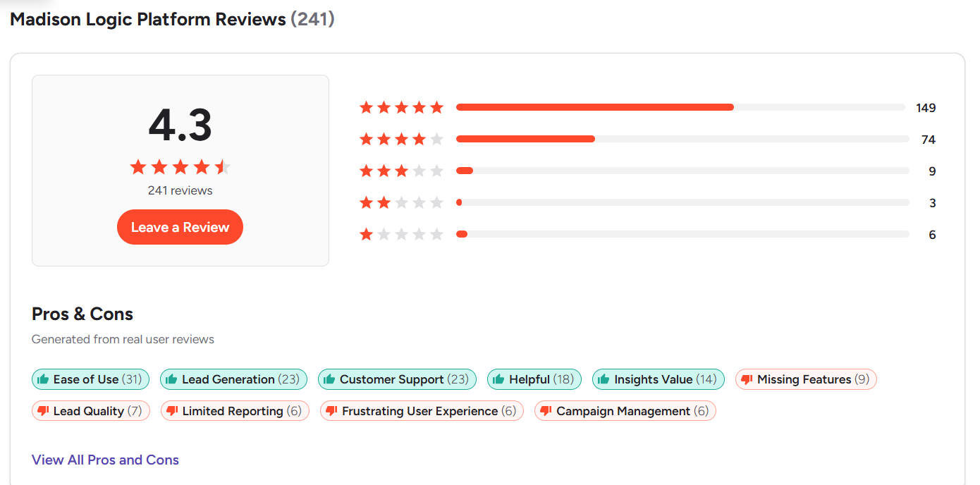Click the Madison Logic Platform Reviews heading

click(148, 19)
